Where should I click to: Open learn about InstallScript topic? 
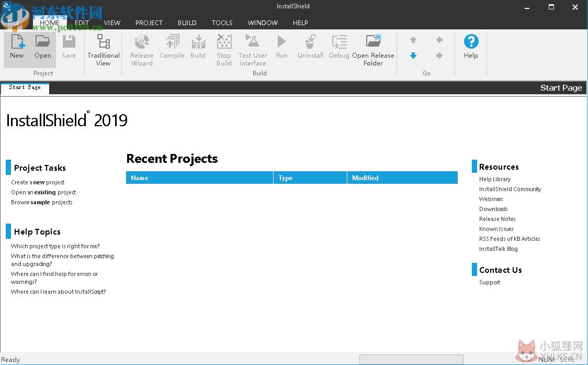coord(58,292)
